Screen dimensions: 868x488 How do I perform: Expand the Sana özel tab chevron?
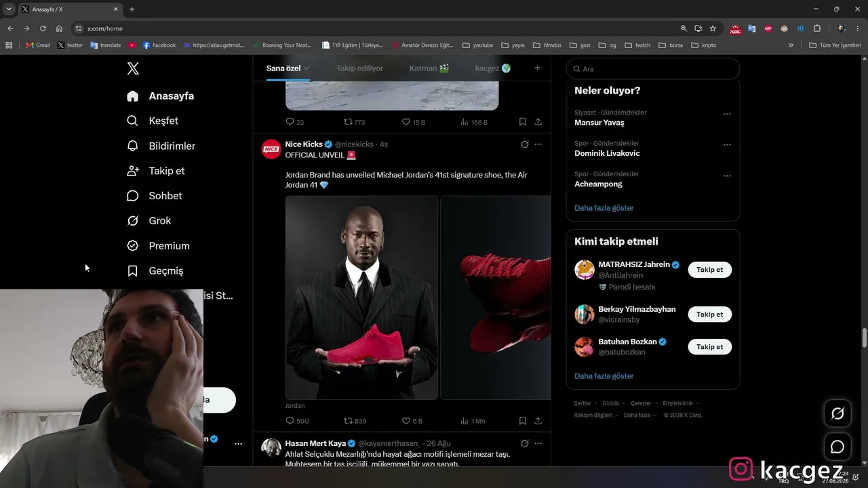pyautogui.click(x=307, y=68)
